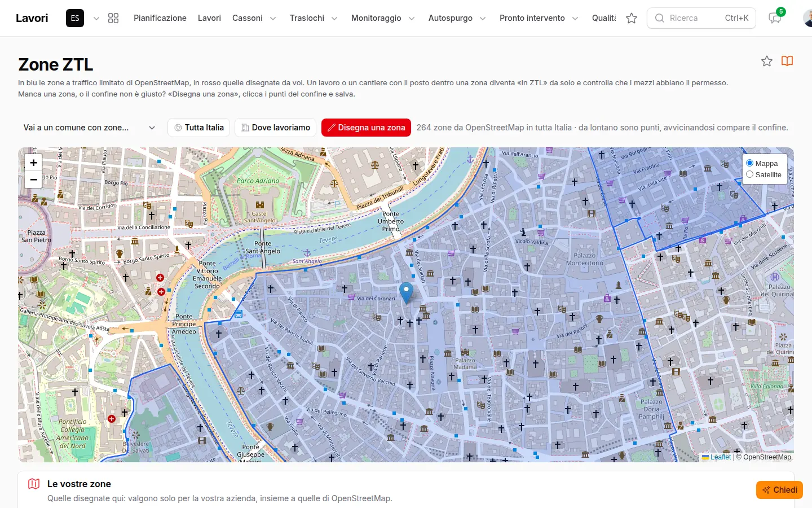The image size is (812, 508).
Task: Expand the Pronto intervento menu
Action: pos(539,18)
